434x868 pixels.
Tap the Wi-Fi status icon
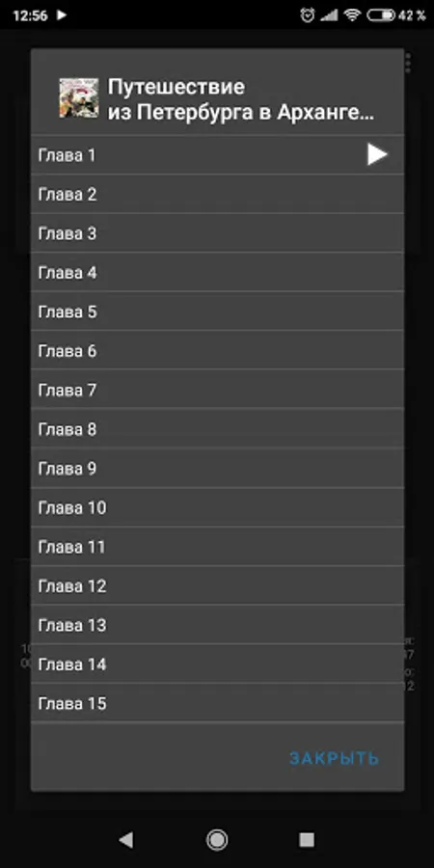tap(352, 14)
